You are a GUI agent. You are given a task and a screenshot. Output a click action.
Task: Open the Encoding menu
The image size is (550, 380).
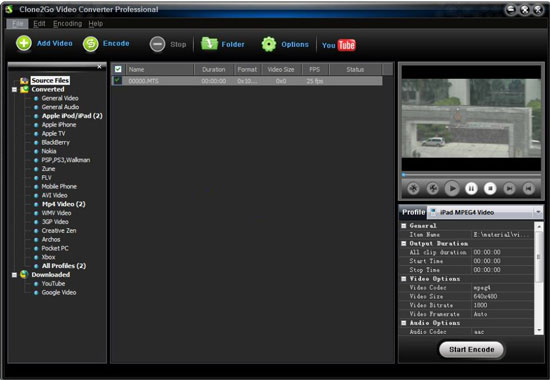pyautogui.click(x=67, y=24)
